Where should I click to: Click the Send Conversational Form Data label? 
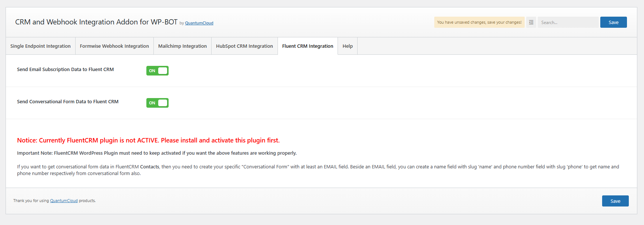click(x=68, y=101)
